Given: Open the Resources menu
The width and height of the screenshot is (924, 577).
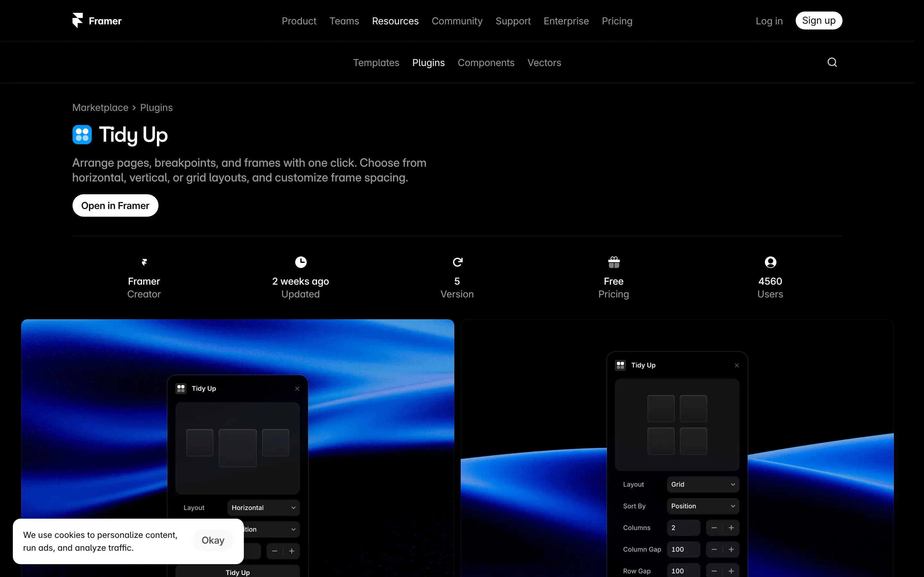Looking at the screenshot, I should tap(395, 21).
